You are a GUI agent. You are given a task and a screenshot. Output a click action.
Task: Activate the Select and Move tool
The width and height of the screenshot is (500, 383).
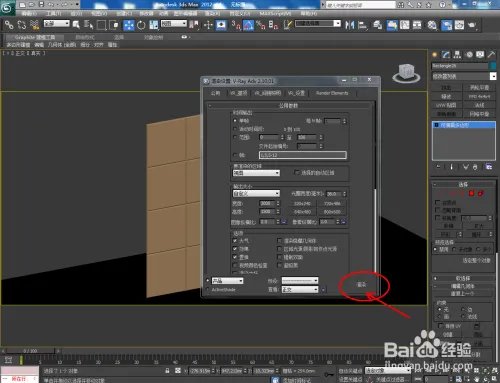(x=128, y=25)
